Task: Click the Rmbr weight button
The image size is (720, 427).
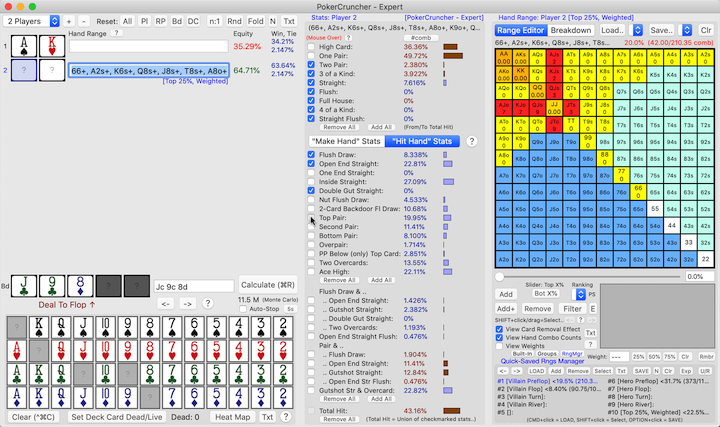Action: pos(706,357)
